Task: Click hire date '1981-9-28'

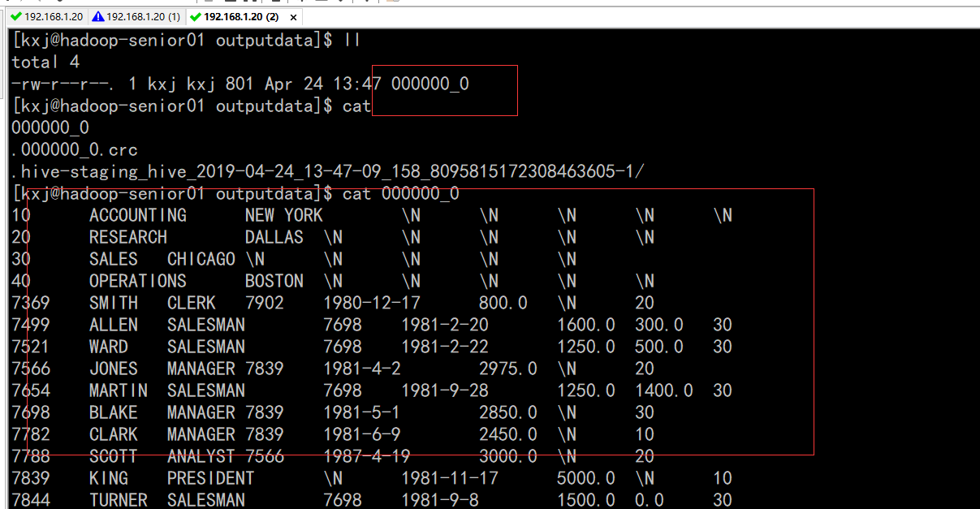Action: (445, 390)
